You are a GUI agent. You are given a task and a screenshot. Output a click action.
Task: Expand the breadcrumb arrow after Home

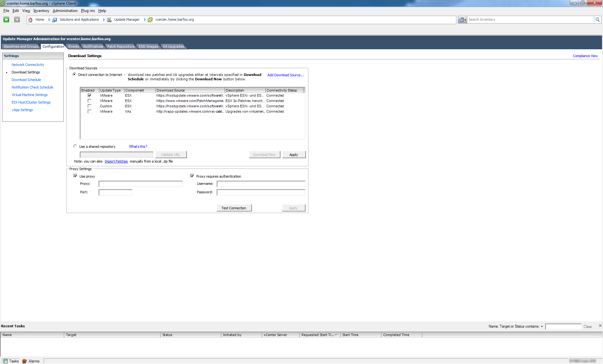[x=49, y=20]
